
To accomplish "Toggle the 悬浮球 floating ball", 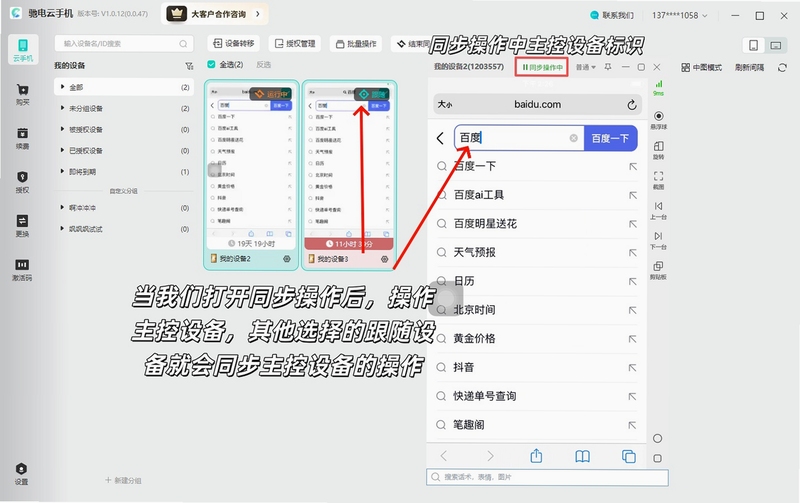I will 659,120.
